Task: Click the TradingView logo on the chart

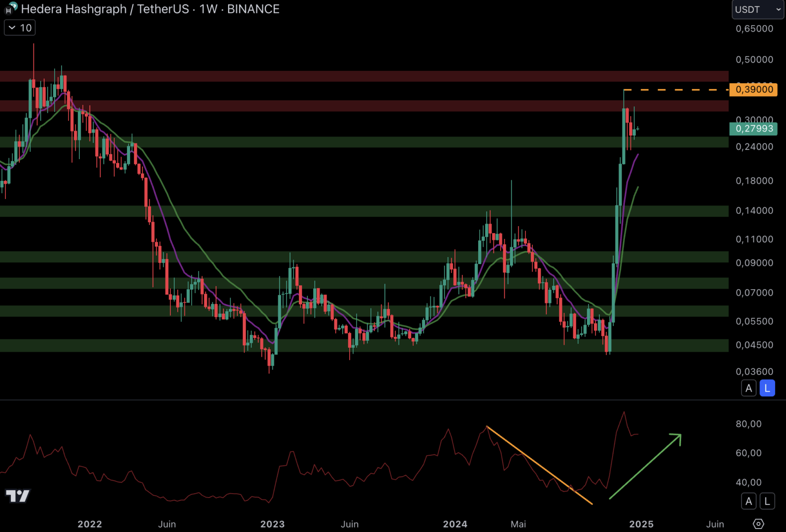Action: [18, 496]
